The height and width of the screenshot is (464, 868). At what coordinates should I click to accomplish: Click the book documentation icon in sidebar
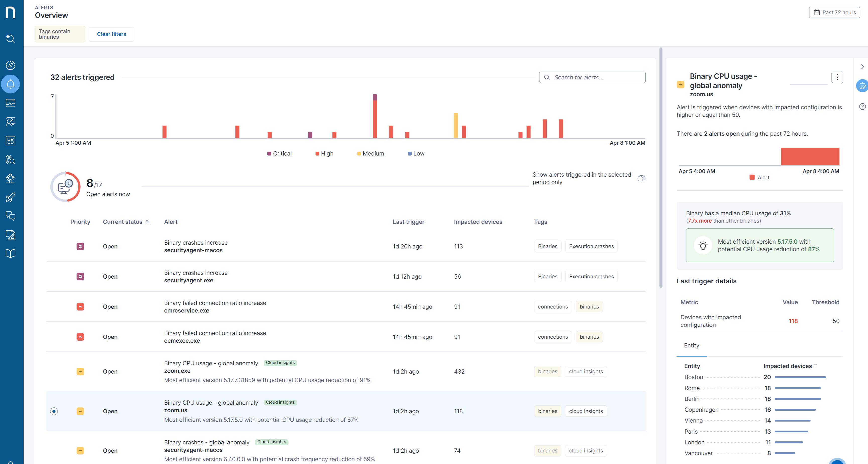pos(11,253)
